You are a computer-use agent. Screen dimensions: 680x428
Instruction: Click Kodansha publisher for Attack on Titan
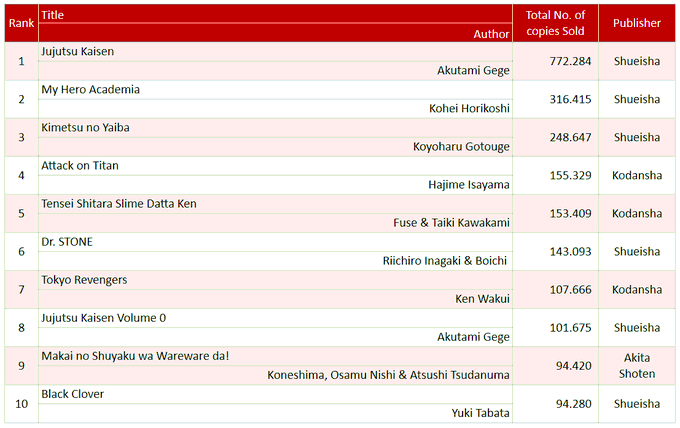pyautogui.click(x=637, y=176)
